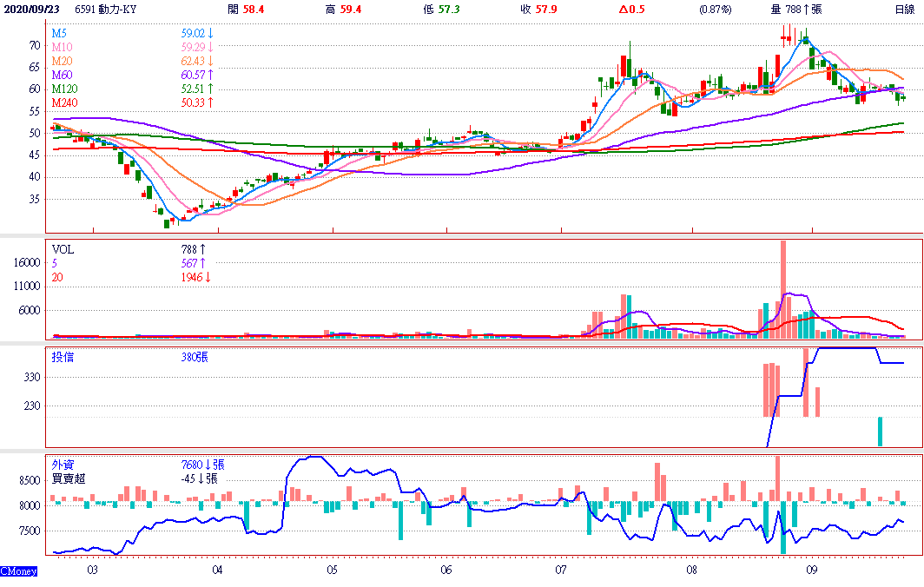Click the CMoney logo in bottom corner
This screenshot has width=924, height=587.
pos(18,571)
